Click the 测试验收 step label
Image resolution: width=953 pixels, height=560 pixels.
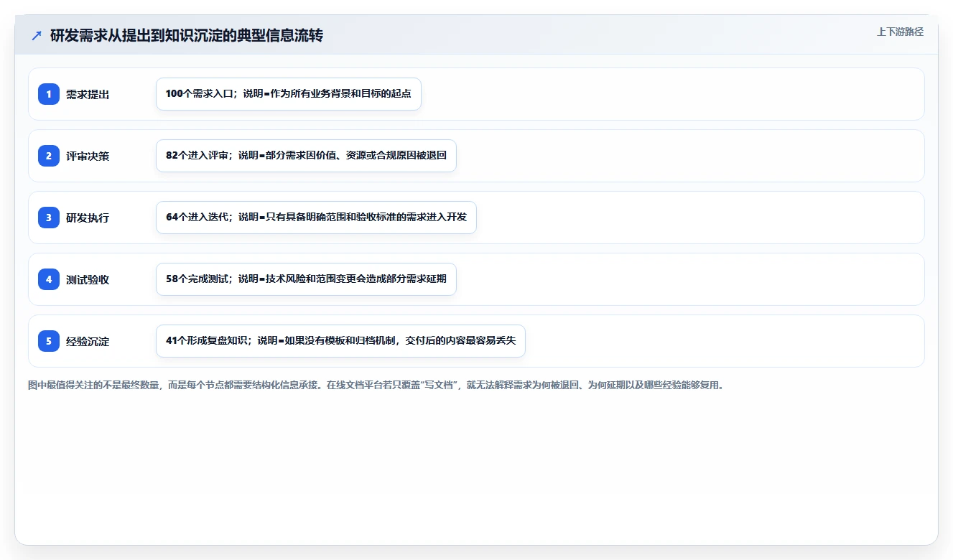(88, 279)
